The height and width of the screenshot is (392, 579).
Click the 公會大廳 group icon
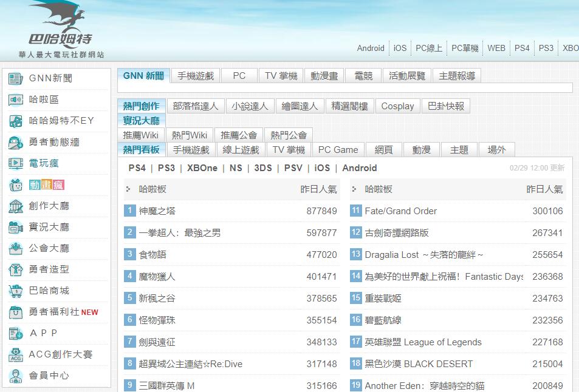pos(16,249)
